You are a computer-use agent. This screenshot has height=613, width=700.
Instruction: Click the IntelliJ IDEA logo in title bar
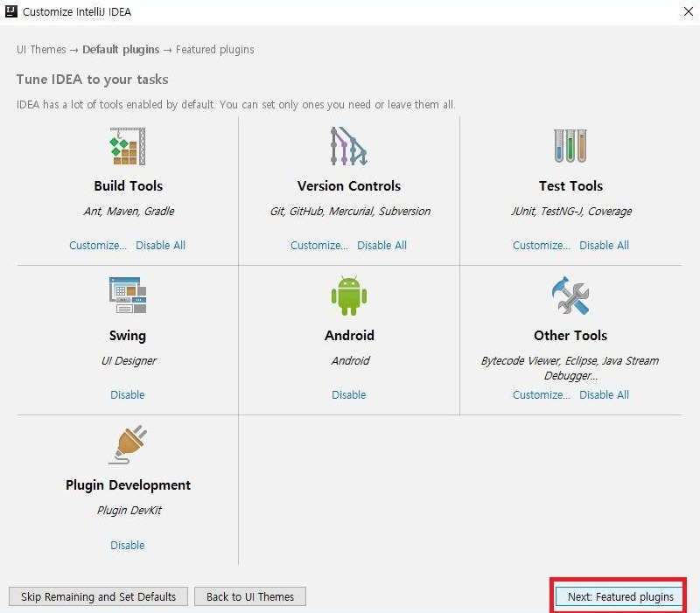click(11, 11)
